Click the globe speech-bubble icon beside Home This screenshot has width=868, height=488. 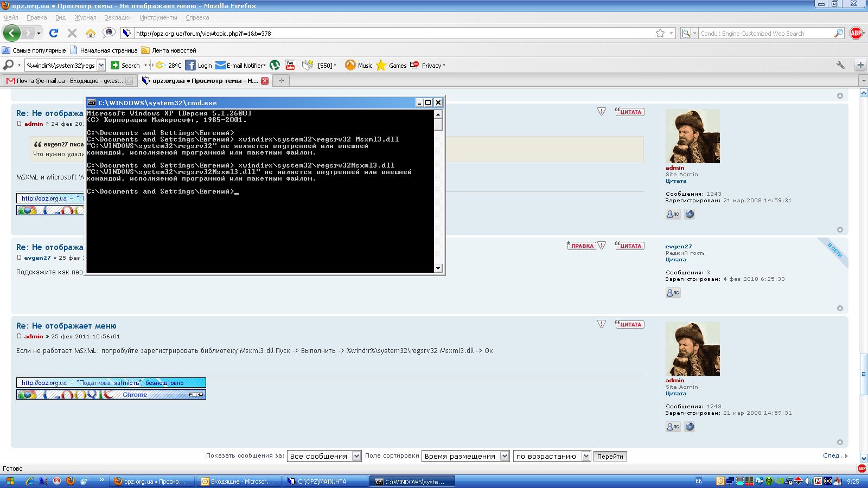tap(109, 33)
